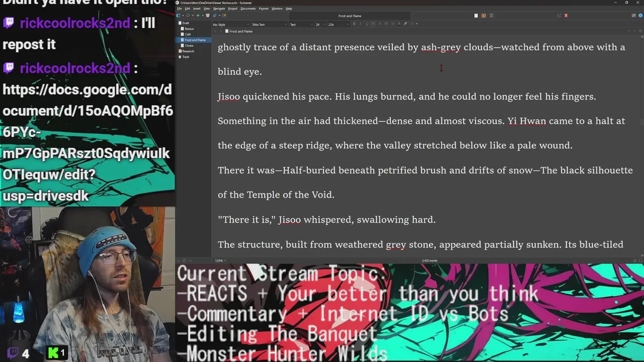Select the Choke document in binder

pos(189,45)
